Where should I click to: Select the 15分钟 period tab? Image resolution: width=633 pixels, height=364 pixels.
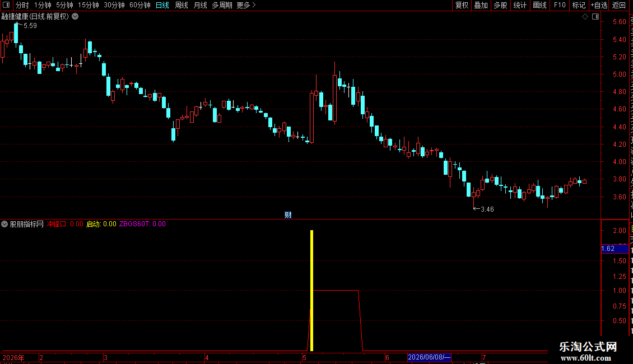click(x=88, y=5)
